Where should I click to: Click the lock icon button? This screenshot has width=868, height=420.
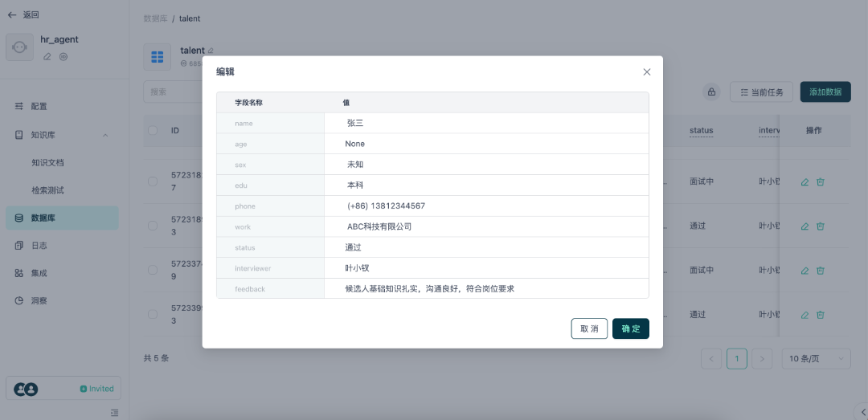click(x=711, y=92)
